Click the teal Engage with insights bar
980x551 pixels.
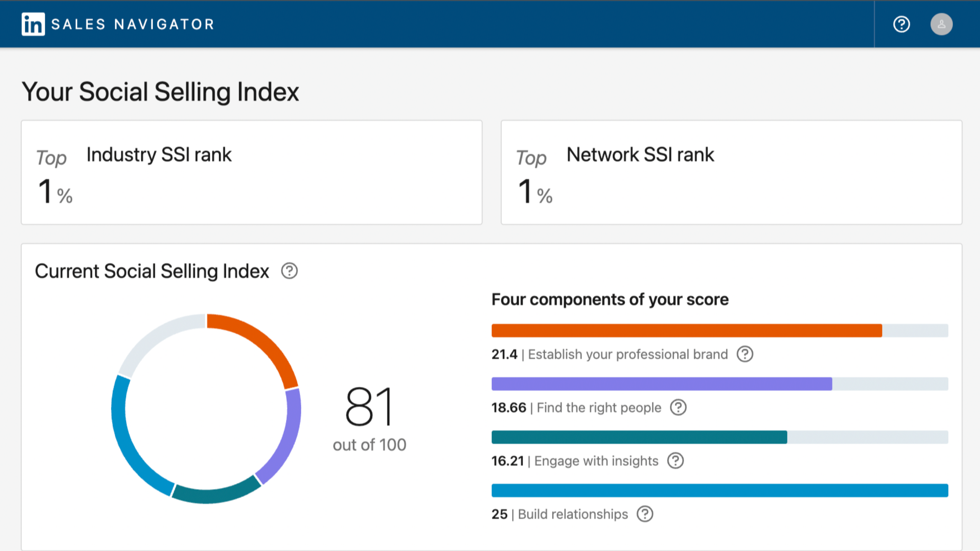point(639,437)
